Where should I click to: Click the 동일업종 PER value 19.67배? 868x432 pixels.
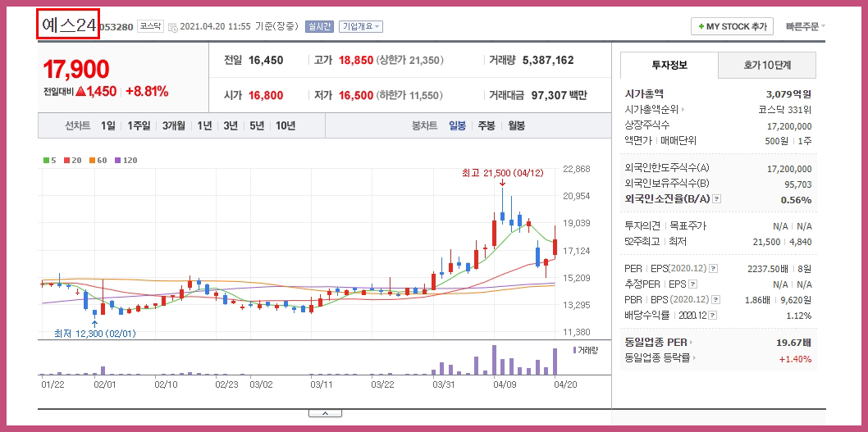(794, 343)
